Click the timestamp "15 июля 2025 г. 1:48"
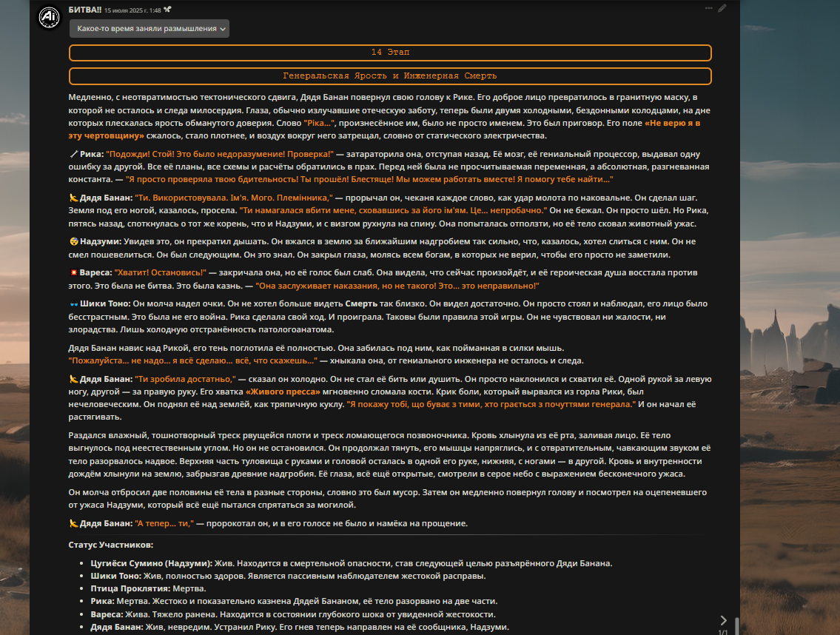The height and width of the screenshot is (635, 840). click(132, 10)
